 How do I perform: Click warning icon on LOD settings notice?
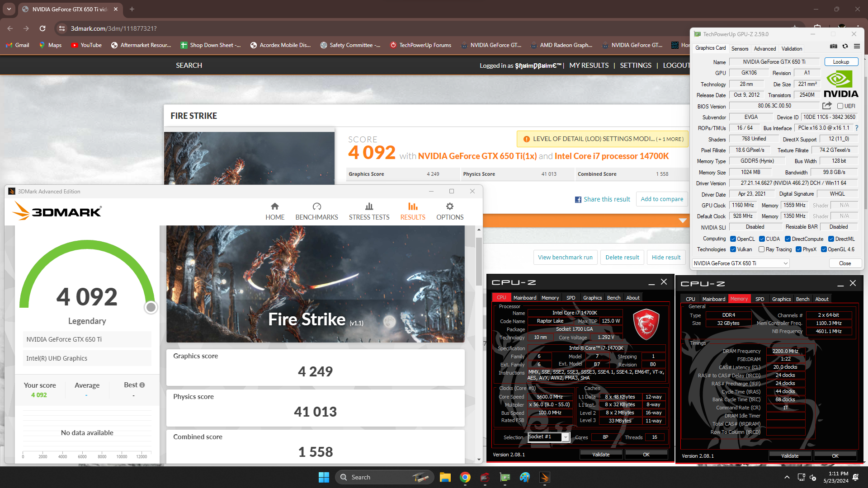tap(526, 139)
